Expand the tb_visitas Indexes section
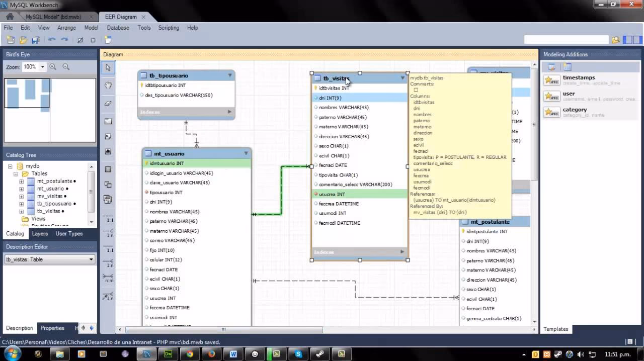Viewport: 644px width, 361px height. click(x=402, y=252)
